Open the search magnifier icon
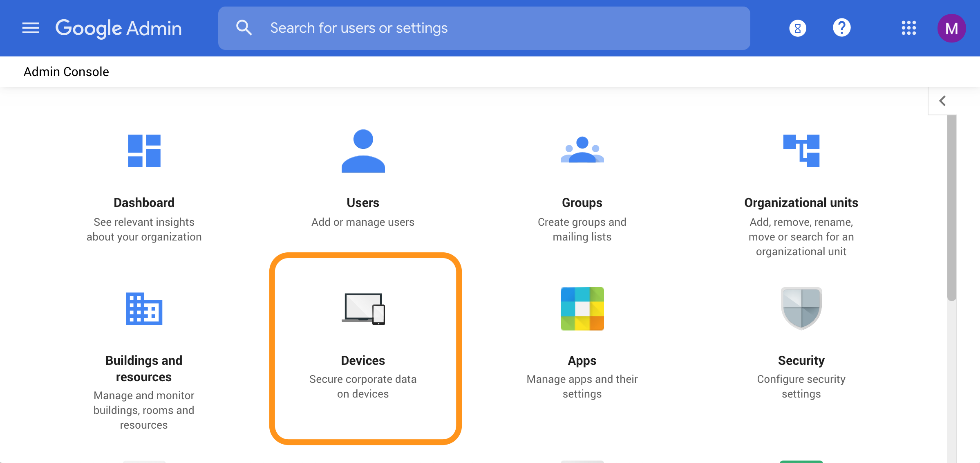Screen dimensions: 980x463 [244, 27]
